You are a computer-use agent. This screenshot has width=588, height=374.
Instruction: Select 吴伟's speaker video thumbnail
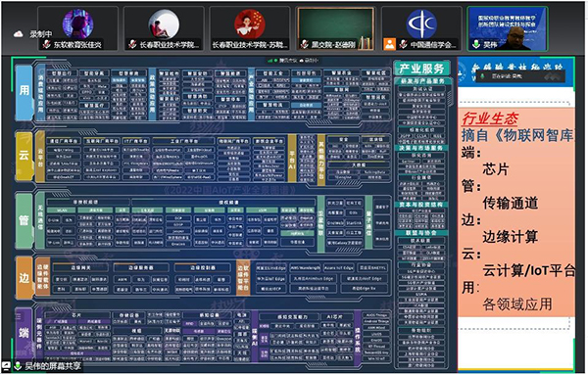point(508,28)
